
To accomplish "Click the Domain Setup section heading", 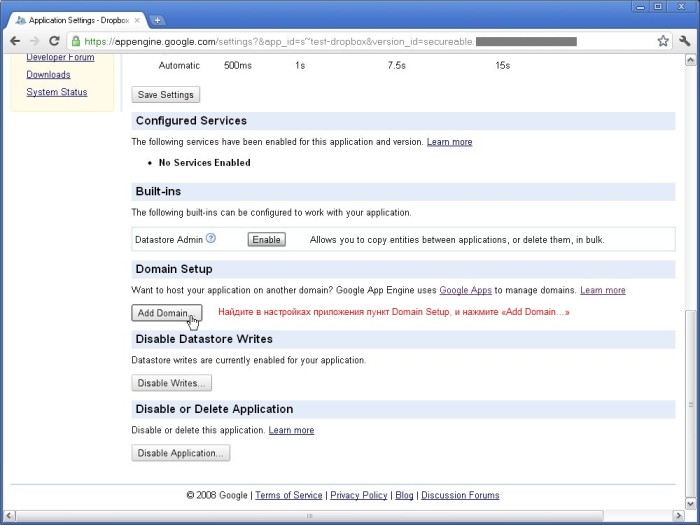I will [x=174, y=269].
